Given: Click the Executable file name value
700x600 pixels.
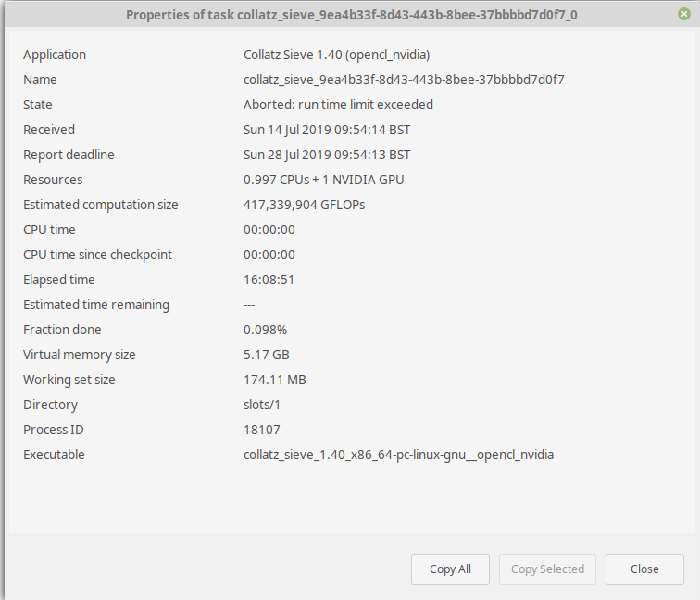Looking at the screenshot, I should pos(399,455).
